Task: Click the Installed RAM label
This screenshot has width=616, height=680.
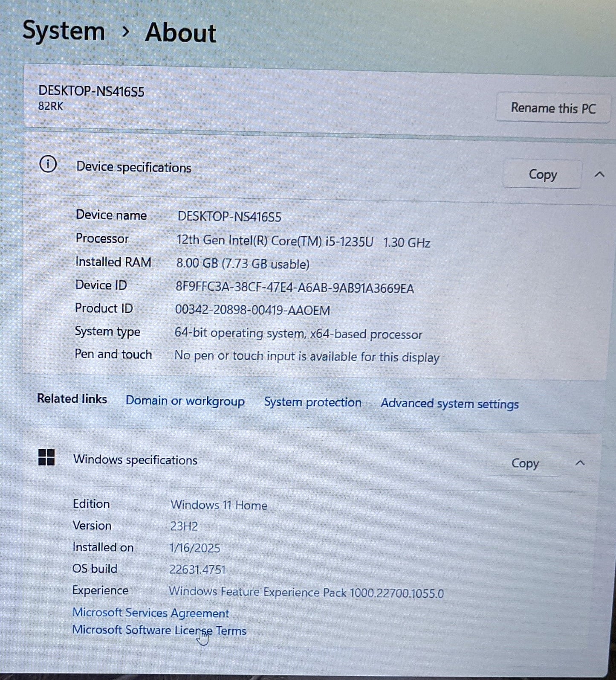Action: (x=113, y=262)
